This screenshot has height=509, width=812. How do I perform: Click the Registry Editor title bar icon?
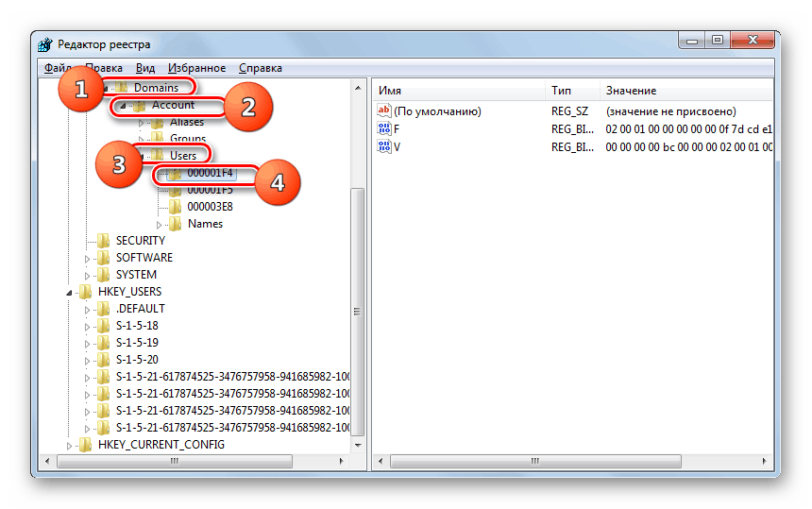point(45,44)
